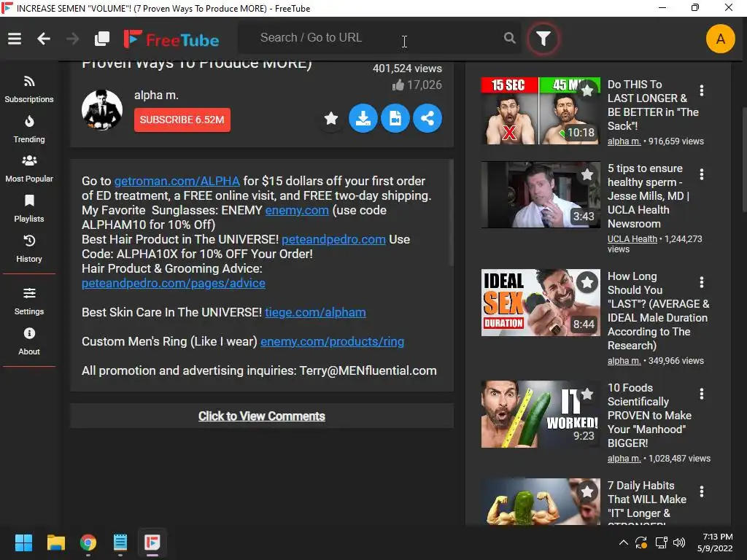Open the enemy.com/products/ring link
The width and height of the screenshot is (747, 560).
(x=332, y=341)
